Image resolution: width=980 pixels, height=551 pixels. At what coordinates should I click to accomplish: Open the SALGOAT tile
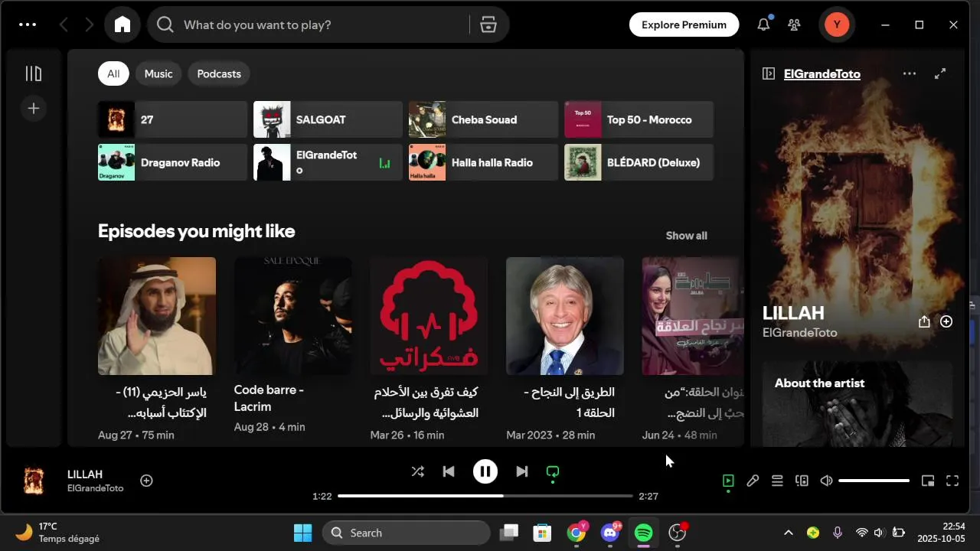click(x=328, y=119)
